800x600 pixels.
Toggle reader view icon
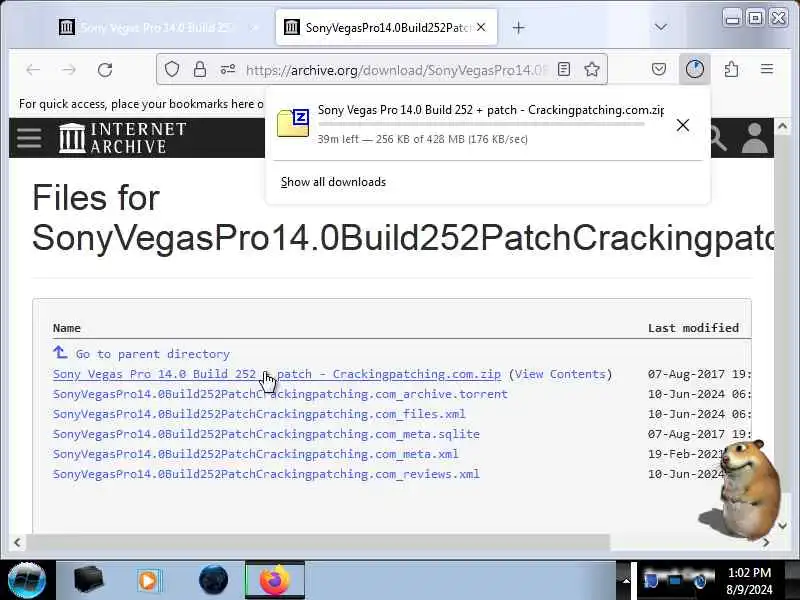pos(564,69)
